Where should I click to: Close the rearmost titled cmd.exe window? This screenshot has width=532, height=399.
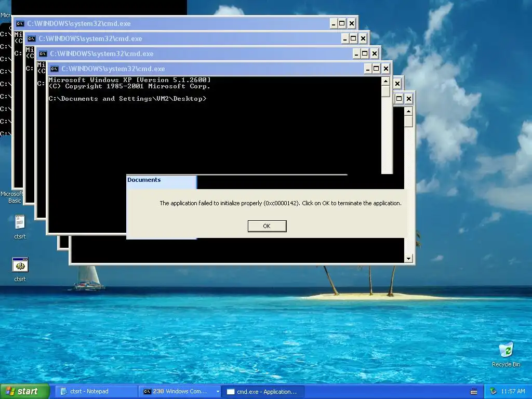pyautogui.click(x=352, y=23)
